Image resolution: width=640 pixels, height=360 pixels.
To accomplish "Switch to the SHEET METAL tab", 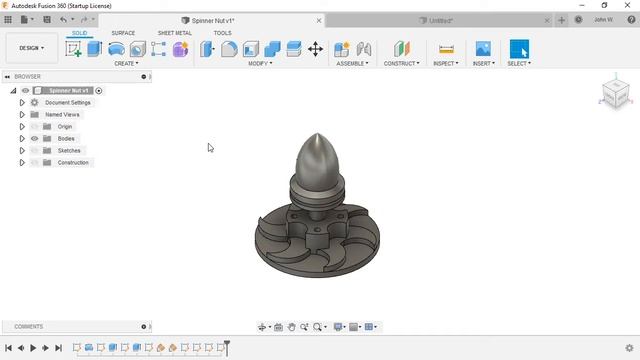I will [x=175, y=33].
